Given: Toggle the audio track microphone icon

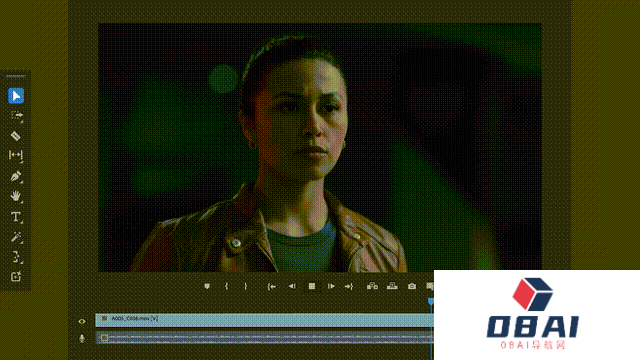Looking at the screenshot, I should tap(82, 338).
